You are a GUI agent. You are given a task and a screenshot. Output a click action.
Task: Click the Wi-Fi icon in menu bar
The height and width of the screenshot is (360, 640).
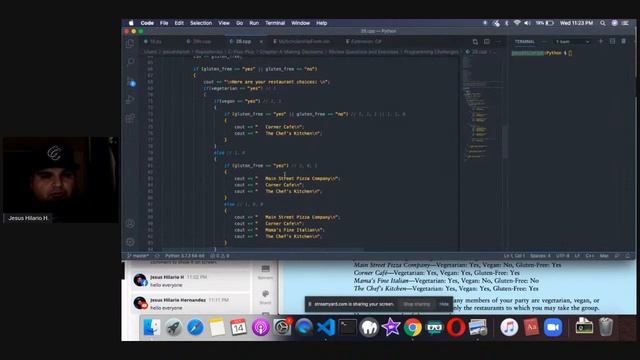tap(517, 23)
